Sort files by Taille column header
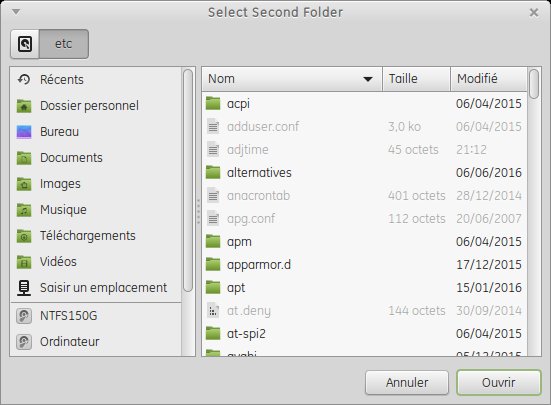The image size is (551, 405). [416, 79]
